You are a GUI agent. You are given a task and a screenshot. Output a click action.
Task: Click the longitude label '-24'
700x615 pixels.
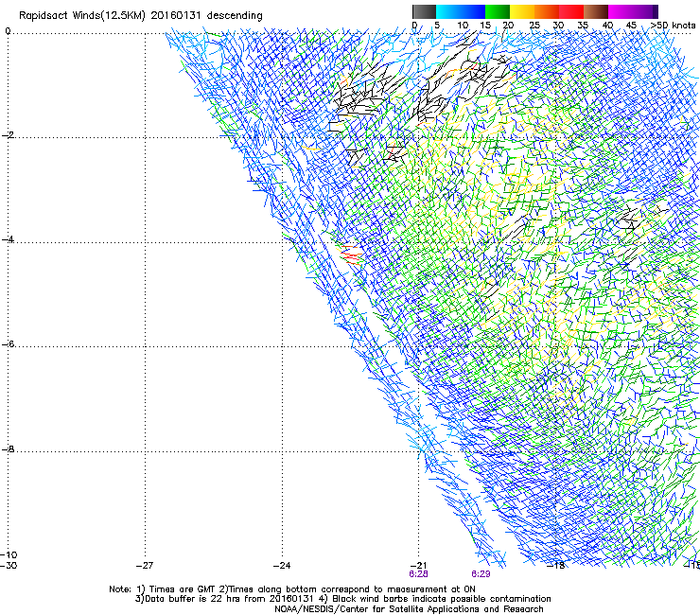[x=282, y=566]
